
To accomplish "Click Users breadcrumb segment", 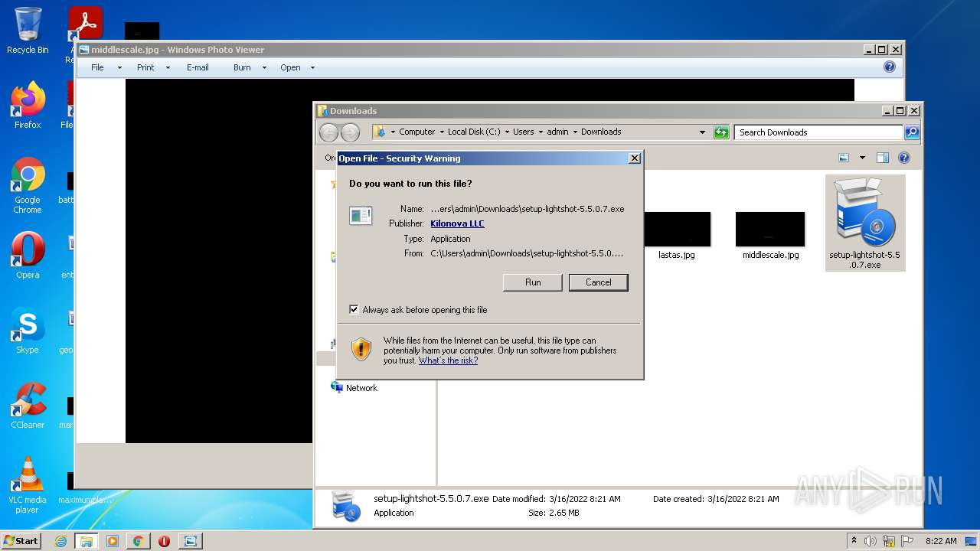I will click(524, 132).
